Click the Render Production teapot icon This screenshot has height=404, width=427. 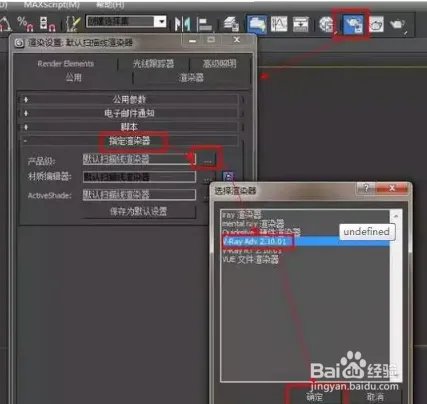point(398,25)
